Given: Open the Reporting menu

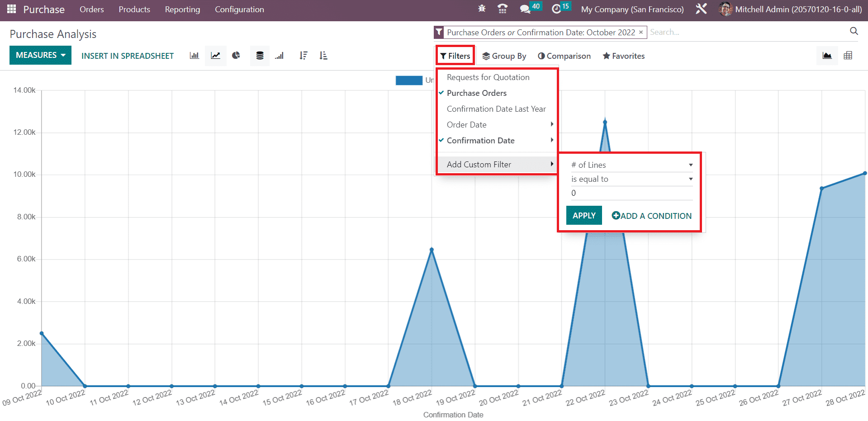Looking at the screenshot, I should click(182, 9).
